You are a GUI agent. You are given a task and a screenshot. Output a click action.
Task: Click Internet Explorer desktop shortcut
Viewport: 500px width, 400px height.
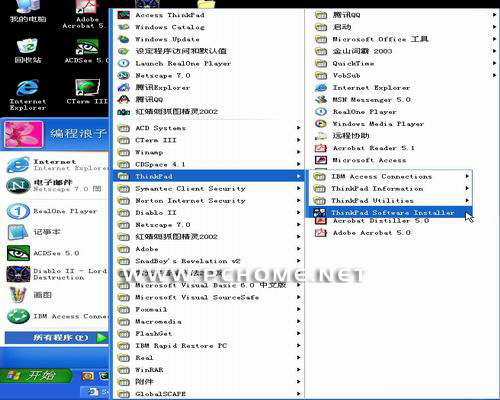click(27, 95)
